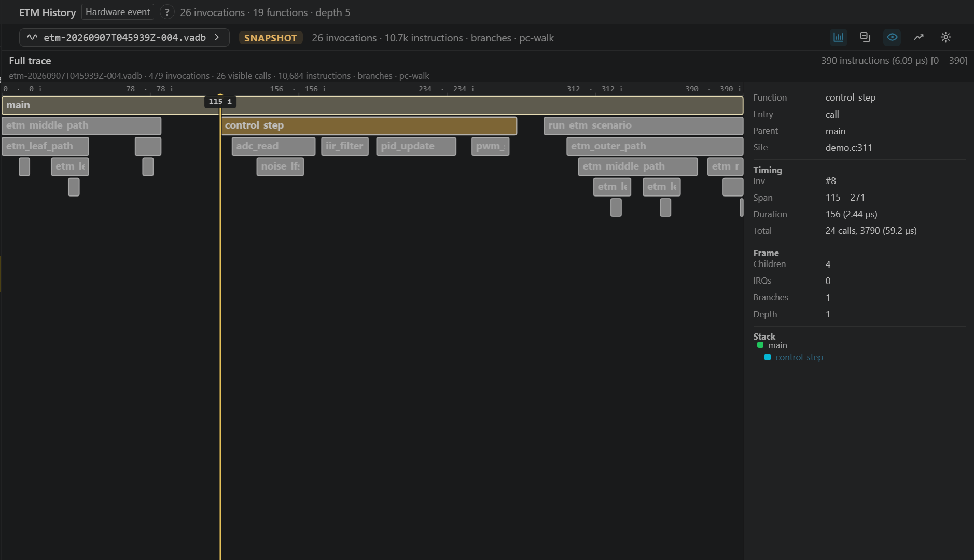The width and height of the screenshot is (974, 560).
Task: Click the Hardware event tag
Action: tap(118, 12)
